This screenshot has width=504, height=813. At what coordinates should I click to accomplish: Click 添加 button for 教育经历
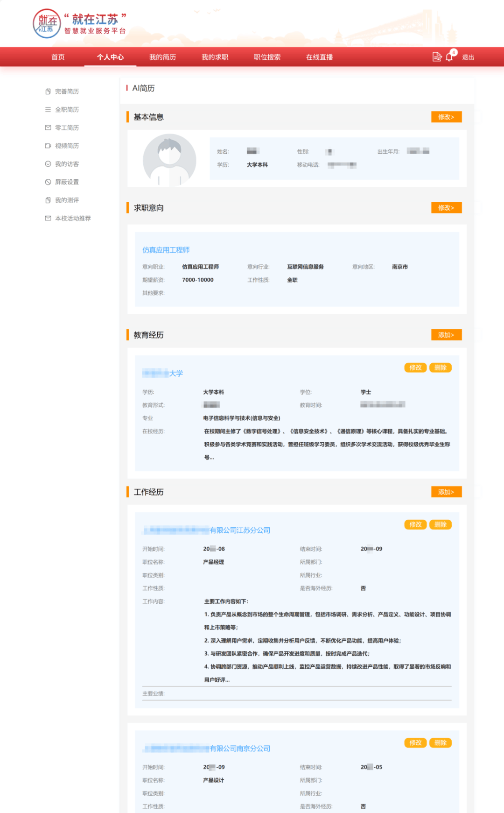446,335
